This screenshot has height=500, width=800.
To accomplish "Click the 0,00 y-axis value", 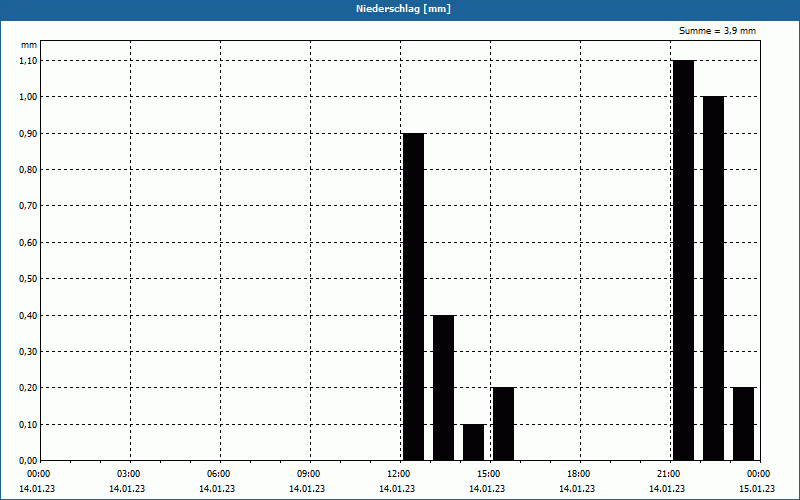I will point(29,461).
